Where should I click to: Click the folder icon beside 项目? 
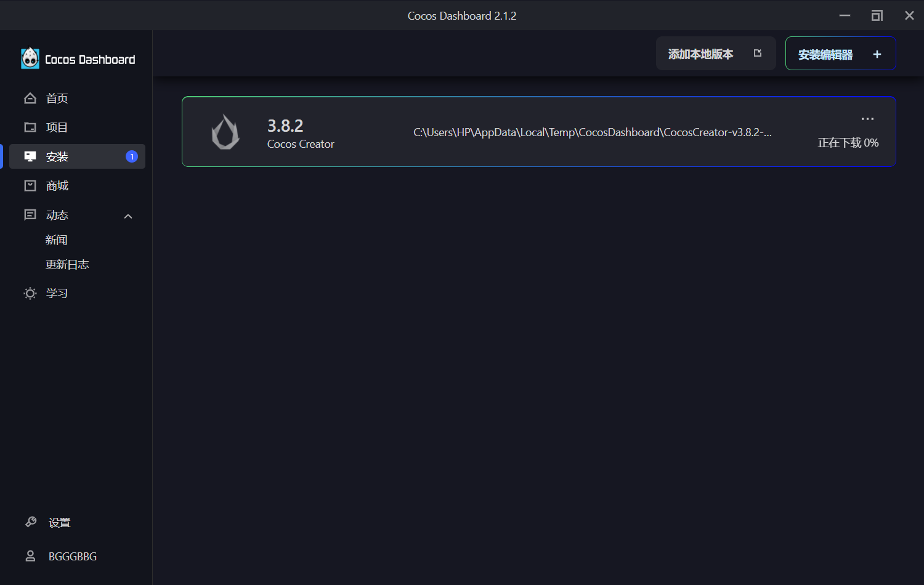30,127
